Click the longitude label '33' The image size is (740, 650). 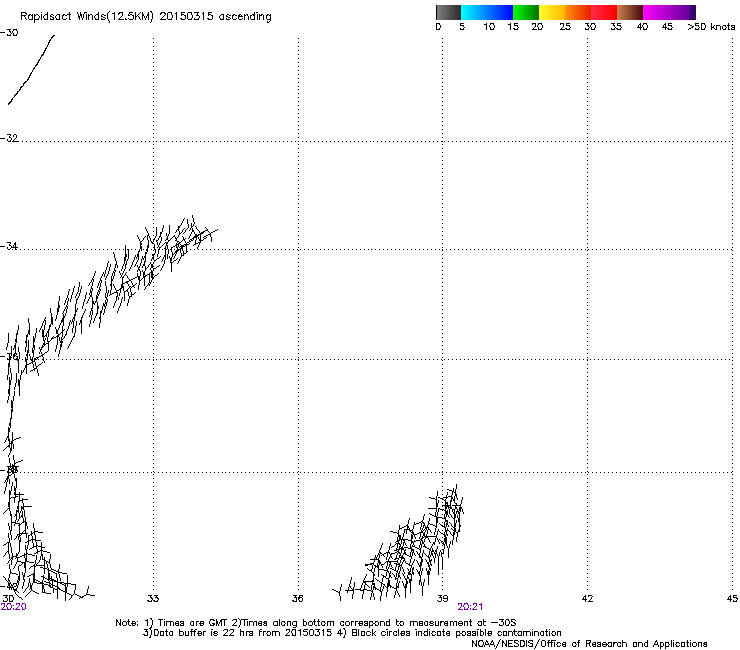tap(153, 599)
